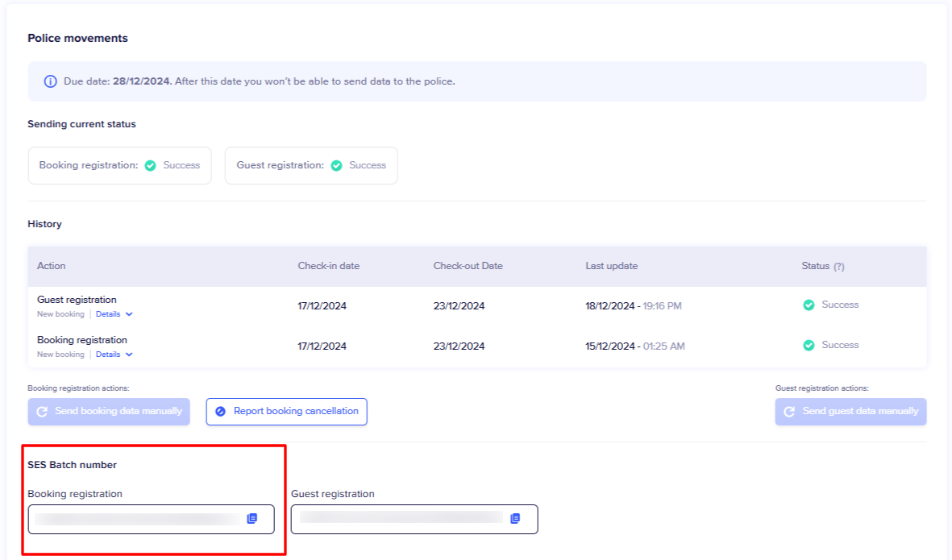Copy the Booking registration SES batch number
This screenshot has height=560, width=952.
(x=252, y=519)
